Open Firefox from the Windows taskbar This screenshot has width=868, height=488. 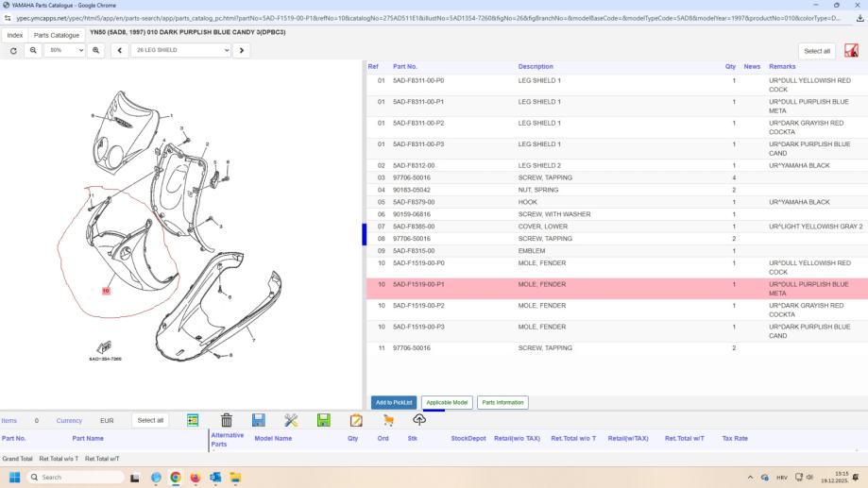click(196, 478)
